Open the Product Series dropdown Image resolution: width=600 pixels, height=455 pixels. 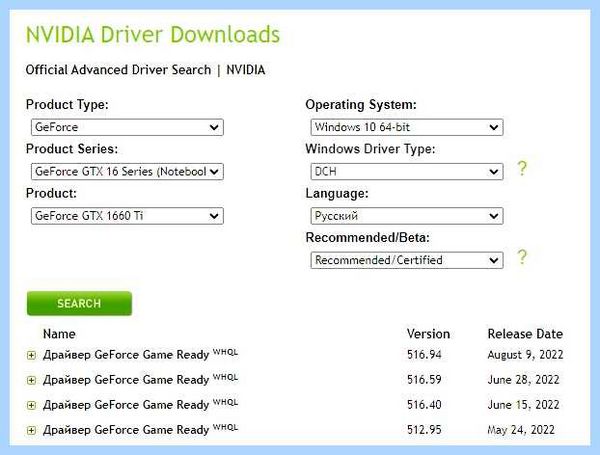(127, 171)
